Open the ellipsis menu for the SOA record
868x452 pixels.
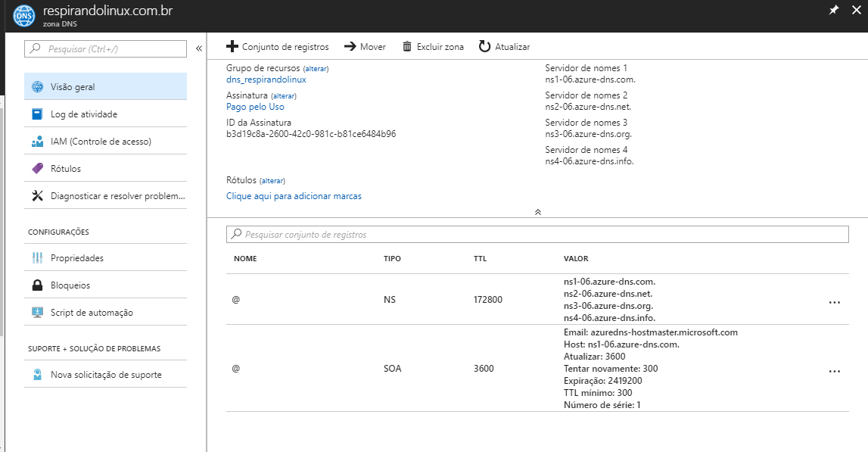point(835,370)
